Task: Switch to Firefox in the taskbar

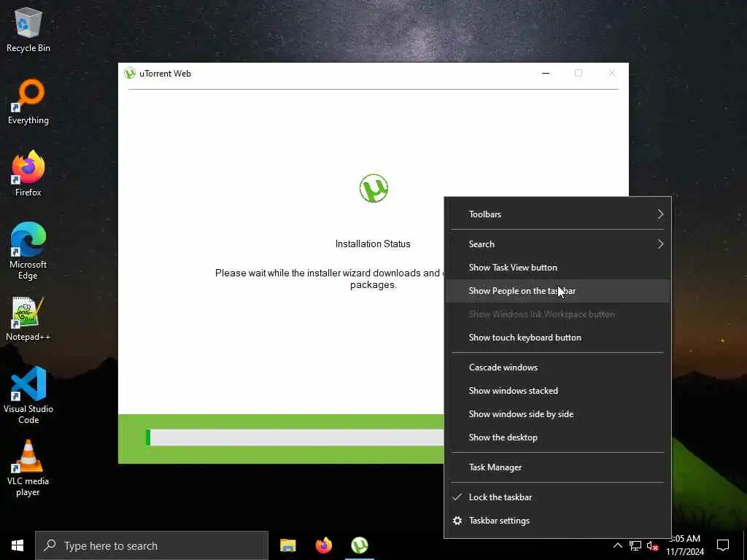Action: 323,545
